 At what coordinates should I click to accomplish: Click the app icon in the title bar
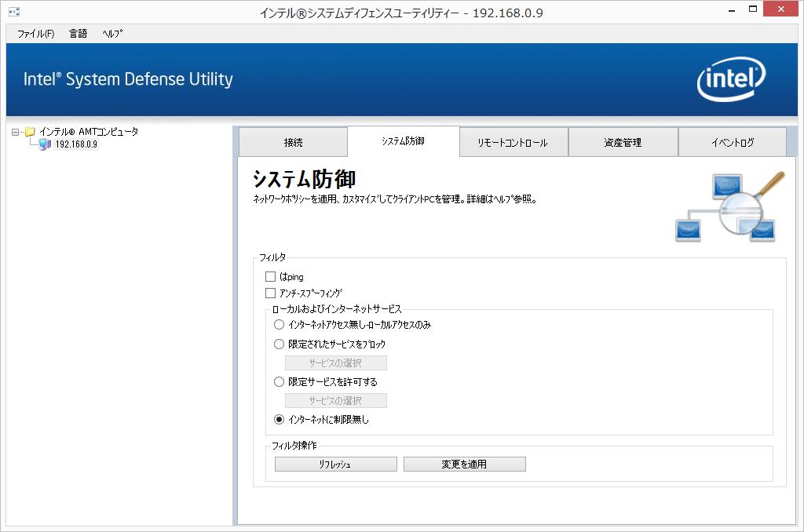pos(14,11)
